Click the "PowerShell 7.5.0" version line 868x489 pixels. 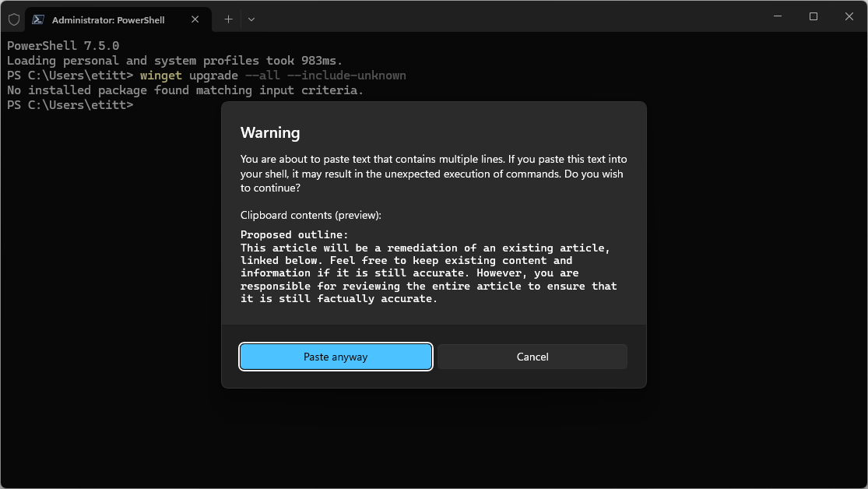(63, 46)
